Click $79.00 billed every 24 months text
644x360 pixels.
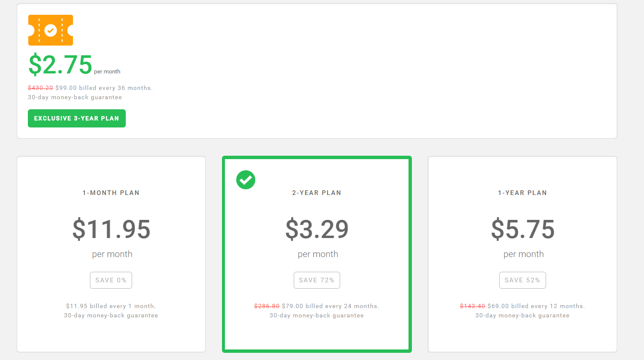tap(330, 306)
